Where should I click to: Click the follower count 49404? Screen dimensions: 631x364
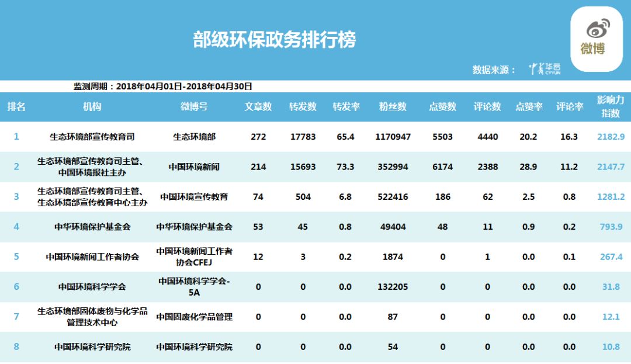point(393,227)
